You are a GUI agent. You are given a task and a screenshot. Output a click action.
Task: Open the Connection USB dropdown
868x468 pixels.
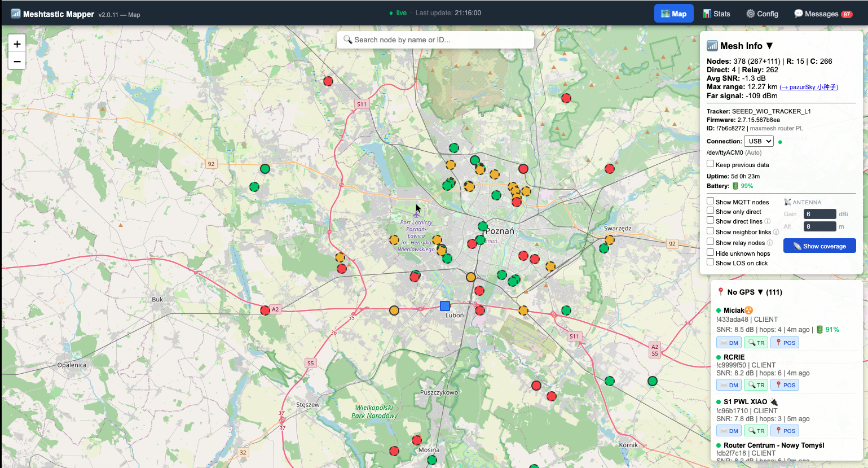coord(759,141)
